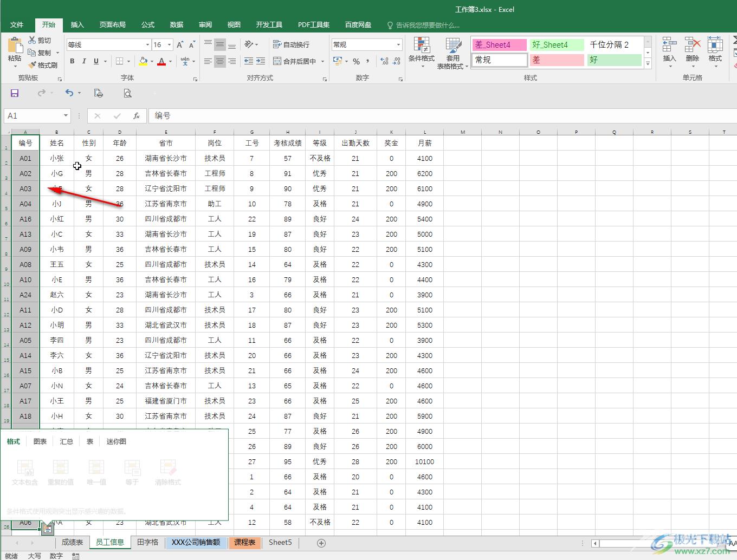Decrease decimal places
The width and height of the screenshot is (737, 560).
click(x=397, y=61)
